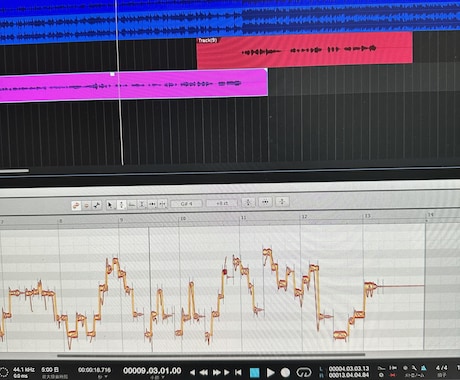Click the arrangement horizontal scrollbar
Viewport: 460px width, 380px height.
coord(14,171)
